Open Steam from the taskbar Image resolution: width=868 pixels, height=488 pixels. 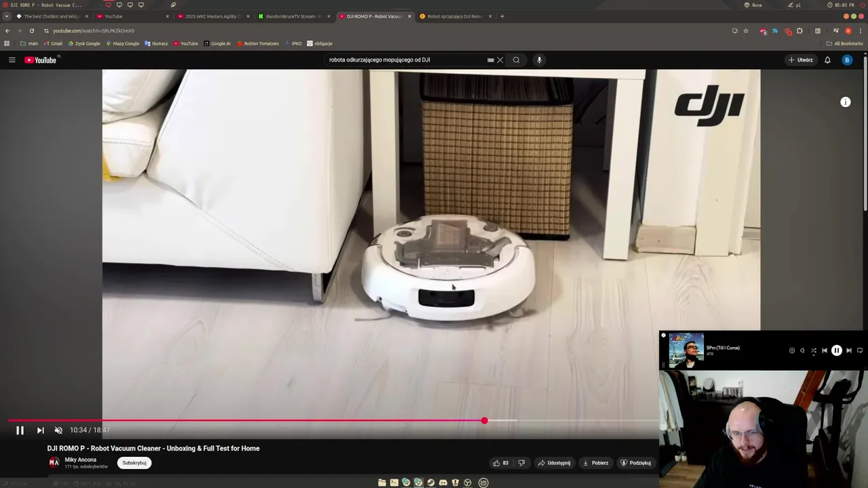click(431, 483)
